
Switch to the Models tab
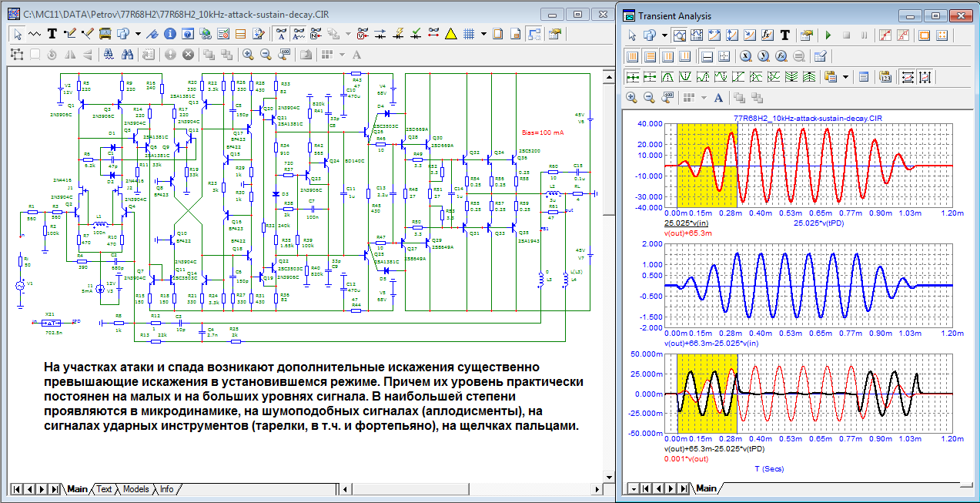pyautogui.click(x=135, y=489)
